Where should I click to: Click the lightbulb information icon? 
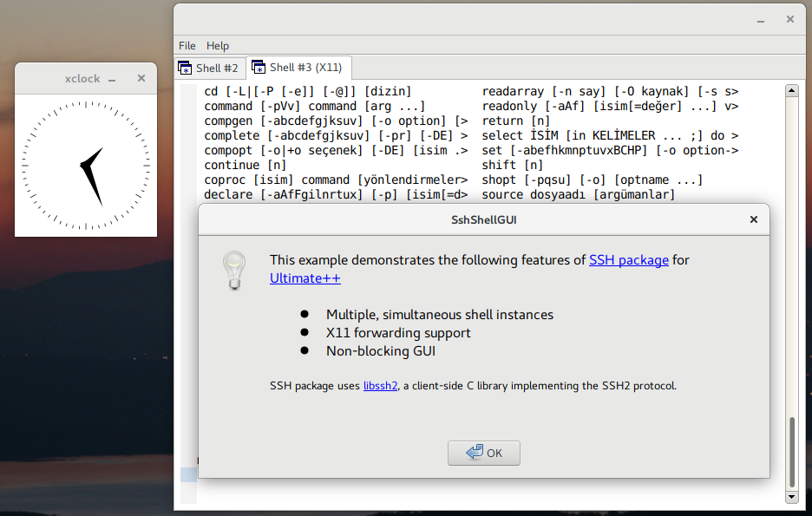pyautogui.click(x=234, y=270)
